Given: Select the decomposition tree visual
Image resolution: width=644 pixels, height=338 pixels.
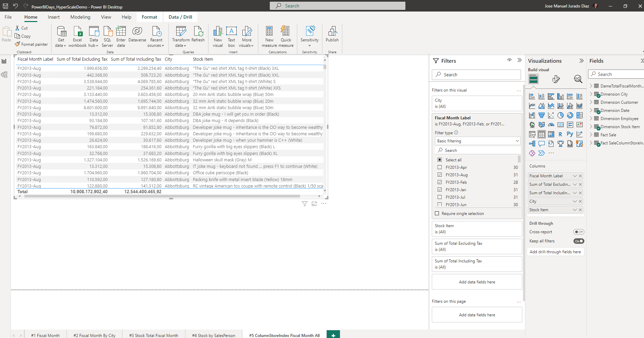Looking at the screenshot, I should [532, 144].
